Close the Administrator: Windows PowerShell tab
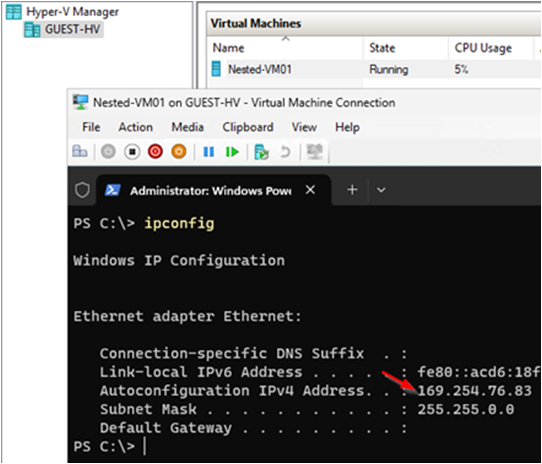Viewport: 542px width, 464px height. pyautogui.click(x=310, y=189)
